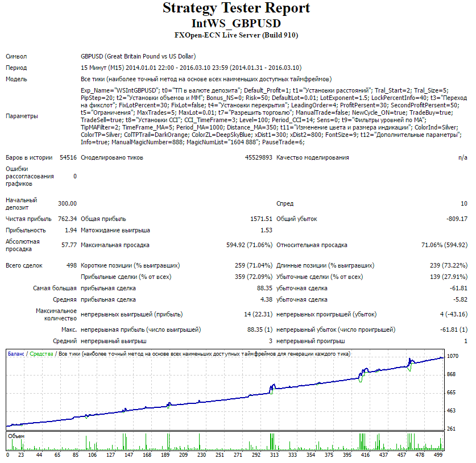Click the Матожидание выигрыша label
Viewport: 476px width, 463px height.
pos(115,231)
